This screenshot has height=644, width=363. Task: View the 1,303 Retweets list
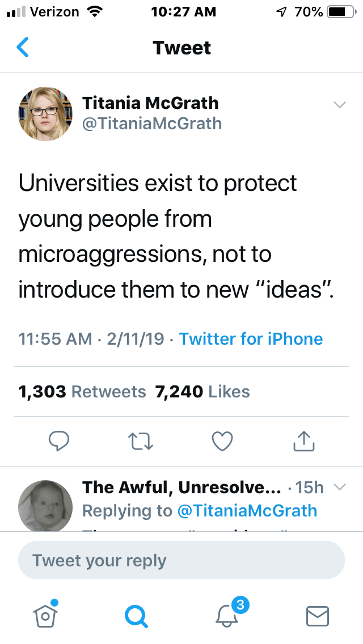82,391
